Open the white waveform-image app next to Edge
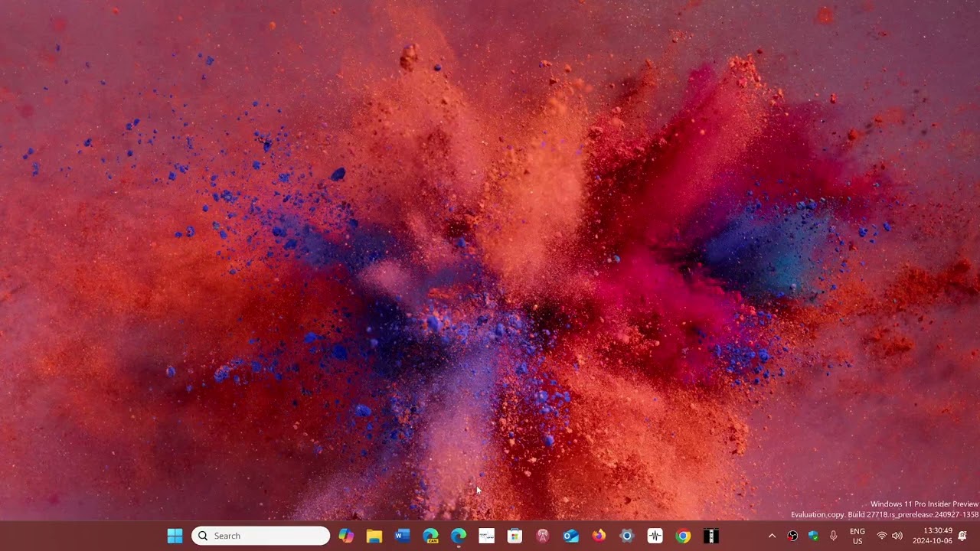 (x=487, y=536)
